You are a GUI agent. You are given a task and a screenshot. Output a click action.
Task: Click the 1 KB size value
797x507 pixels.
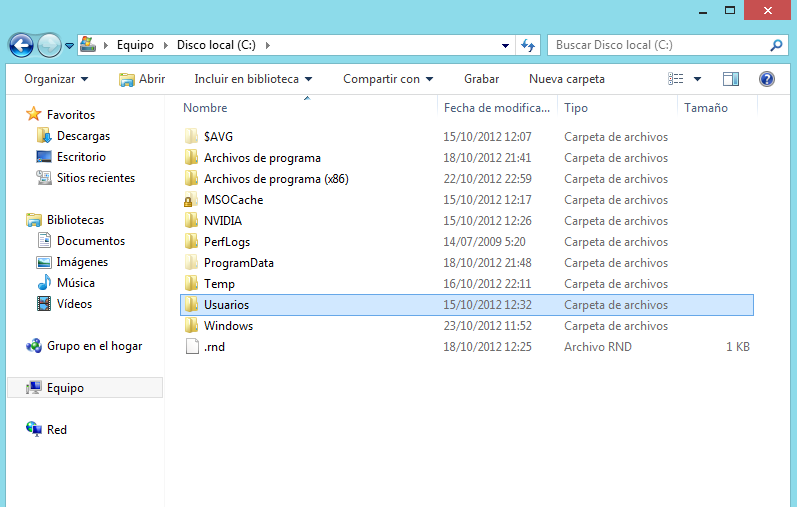click(x=738, y=347)
